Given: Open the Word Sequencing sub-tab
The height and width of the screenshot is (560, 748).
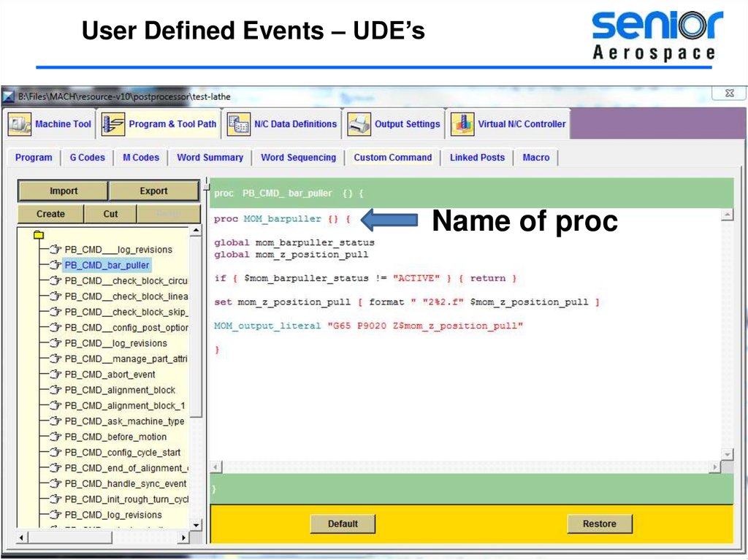Looking at the screenshot, I should [298, 158].
